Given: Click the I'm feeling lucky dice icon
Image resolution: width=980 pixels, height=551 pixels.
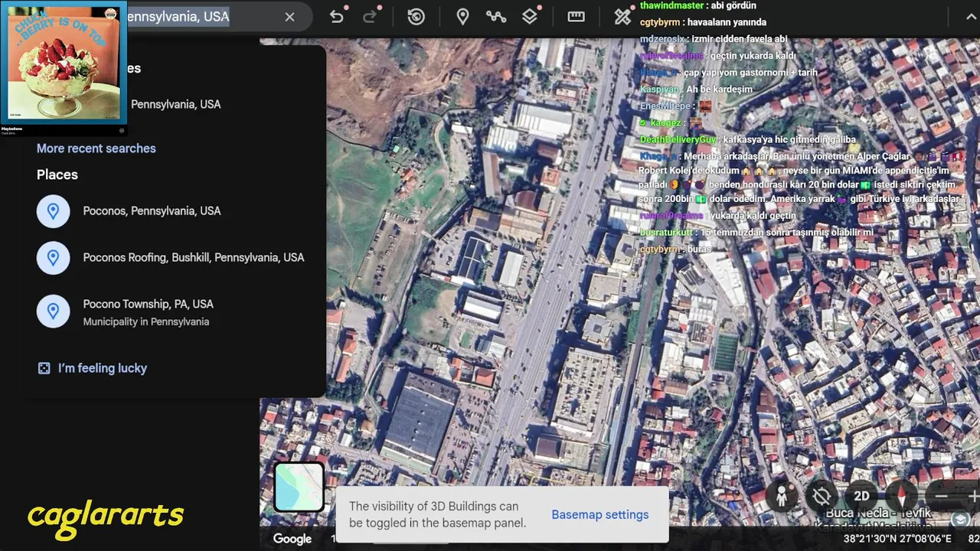Looking at the screenshot, I should click(x=44, y=368).
